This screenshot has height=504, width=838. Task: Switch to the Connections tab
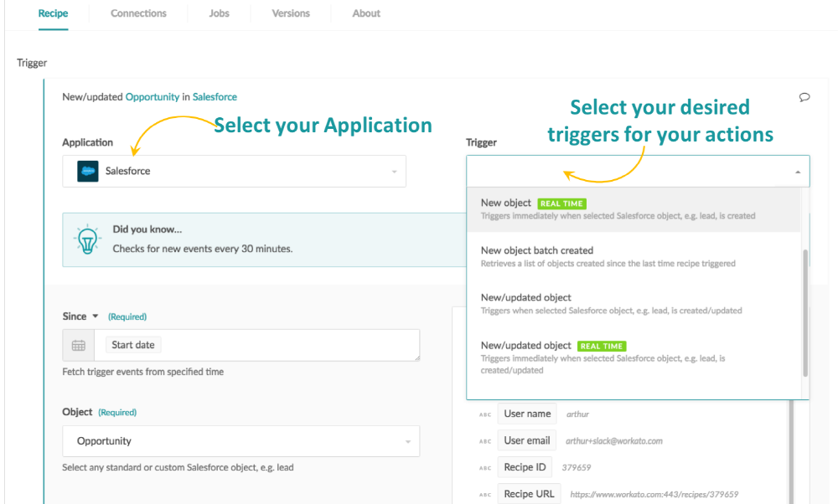pyautogui.click(x=138, y=13)
